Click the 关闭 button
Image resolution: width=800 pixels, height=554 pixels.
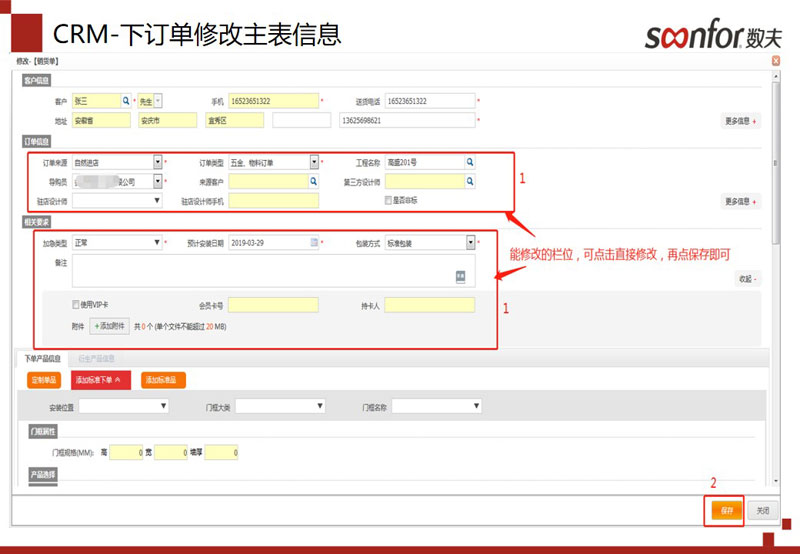point(763,510)
